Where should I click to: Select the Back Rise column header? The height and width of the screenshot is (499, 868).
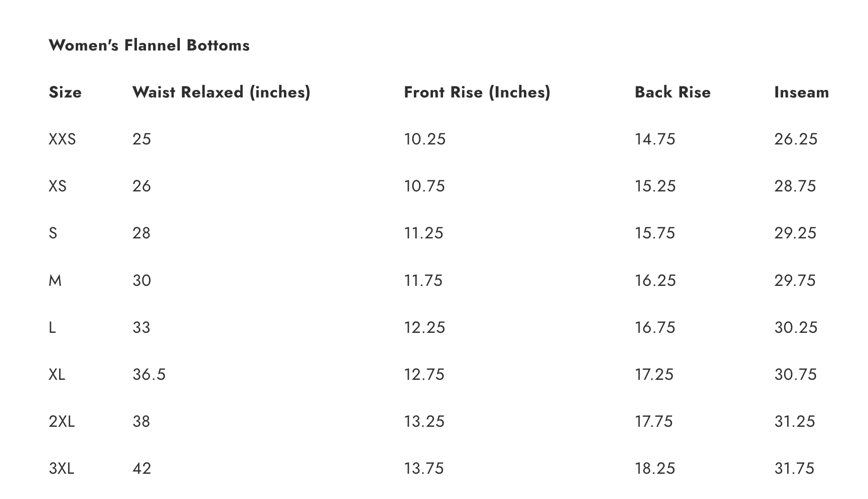[672, 92]
